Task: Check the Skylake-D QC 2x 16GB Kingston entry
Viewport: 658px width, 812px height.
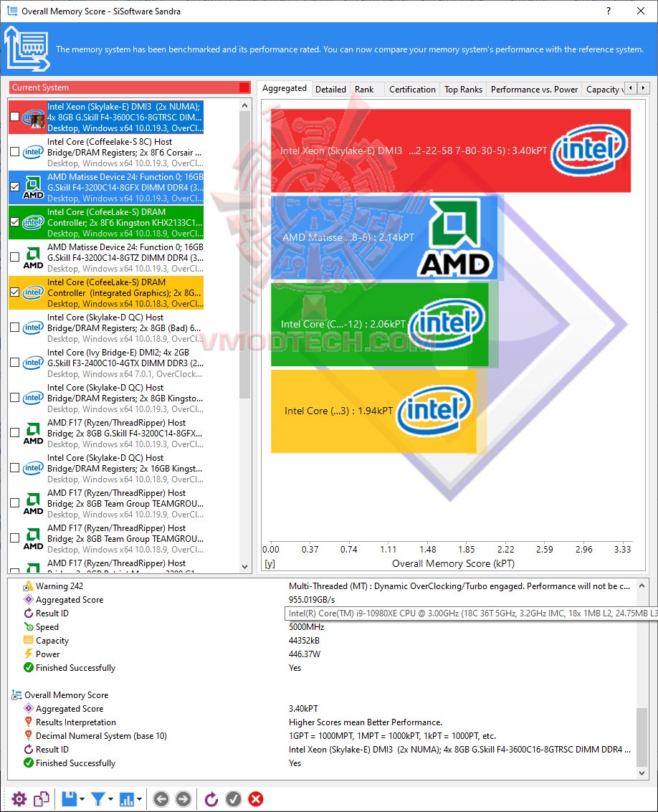Action: 15,468
